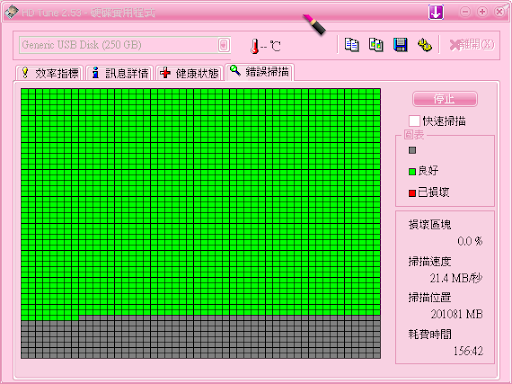Open the 健康狀態 health tab
The image size is (512, 384).
[x=189, y=73]
